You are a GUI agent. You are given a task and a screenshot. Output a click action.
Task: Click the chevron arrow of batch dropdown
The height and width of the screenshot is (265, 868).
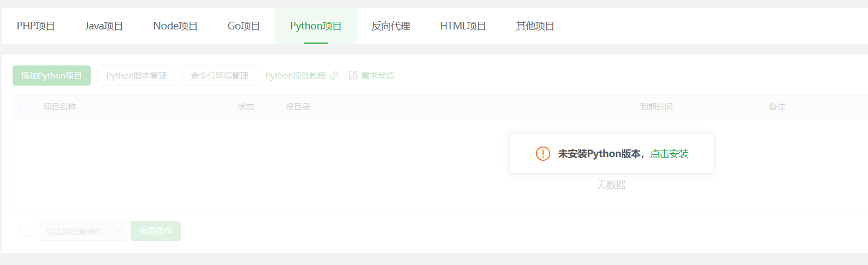click(x=119, y=231)
